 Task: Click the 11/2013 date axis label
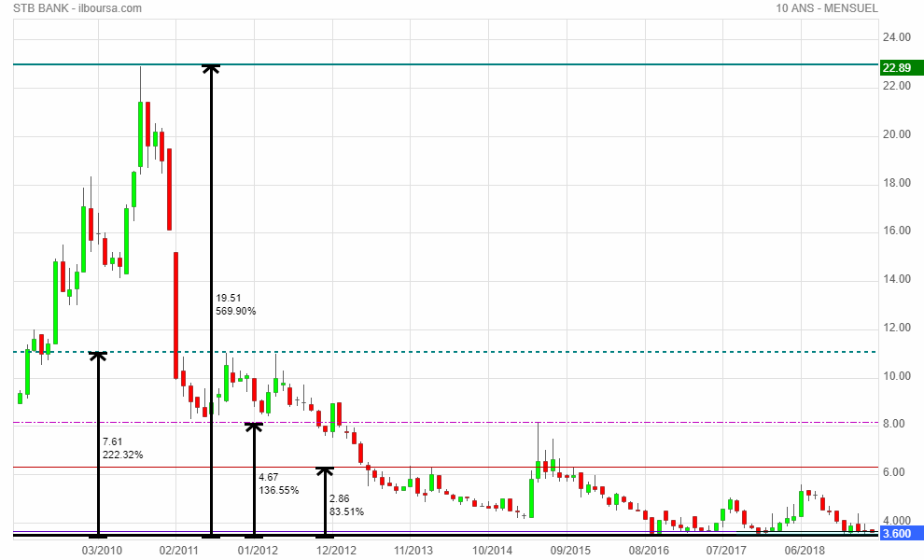click(413, 551)
